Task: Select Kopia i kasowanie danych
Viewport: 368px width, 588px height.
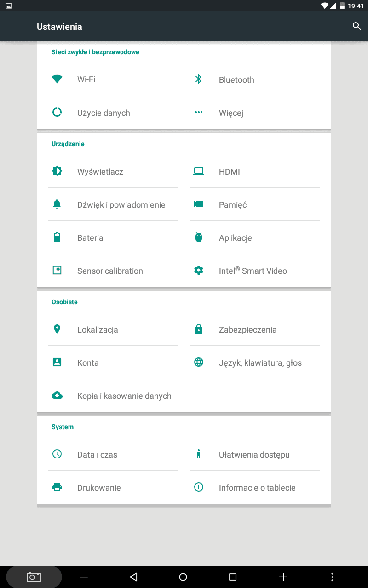Action: point(113,396)
